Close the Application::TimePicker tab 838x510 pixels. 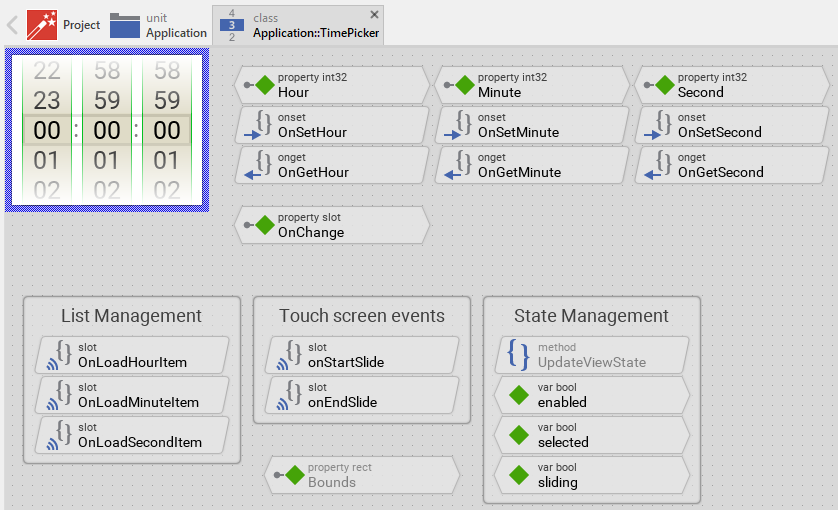click(x=374, y=14)
